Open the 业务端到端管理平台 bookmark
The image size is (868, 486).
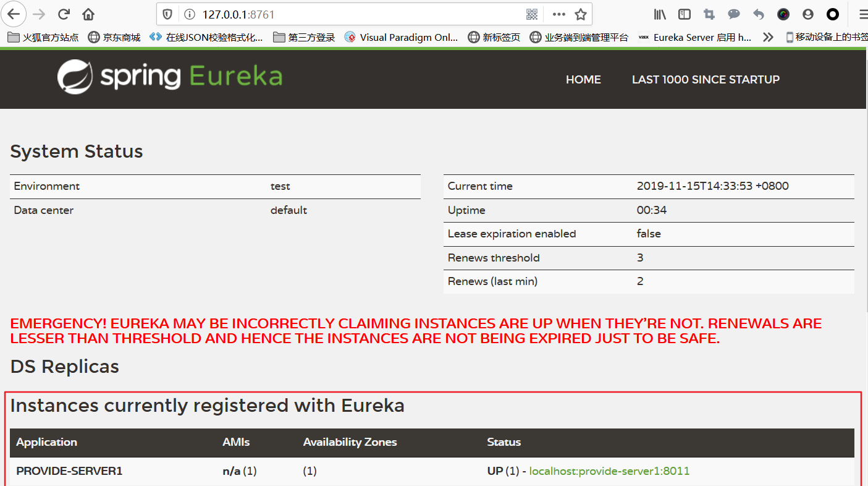click(579, 37)
